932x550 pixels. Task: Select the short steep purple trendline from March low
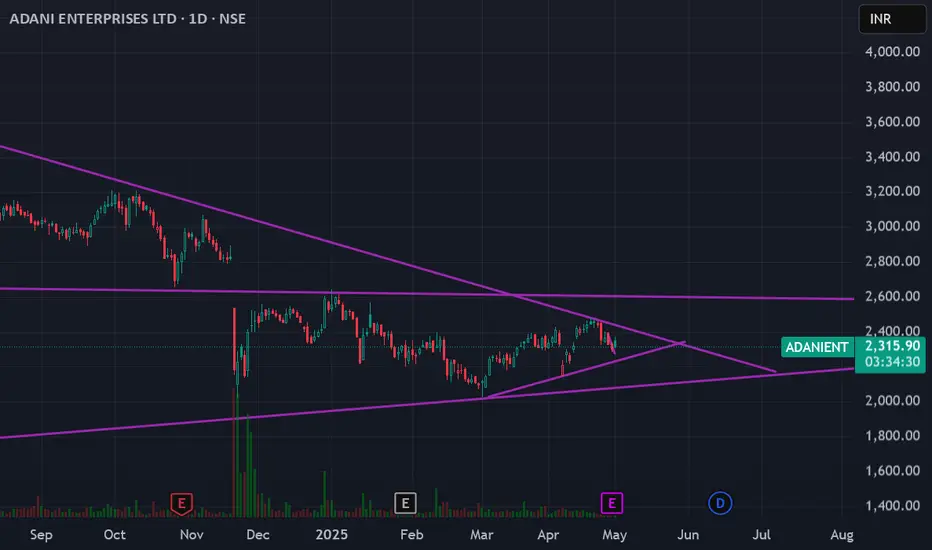click(x=585, y=369)
